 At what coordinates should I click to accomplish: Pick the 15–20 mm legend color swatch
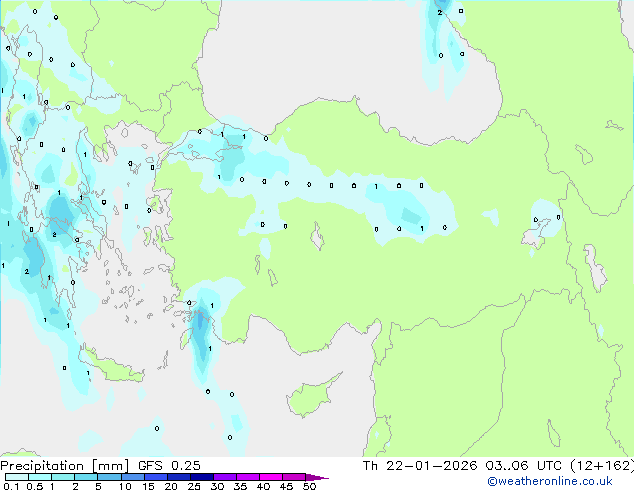tap(155, 477)
